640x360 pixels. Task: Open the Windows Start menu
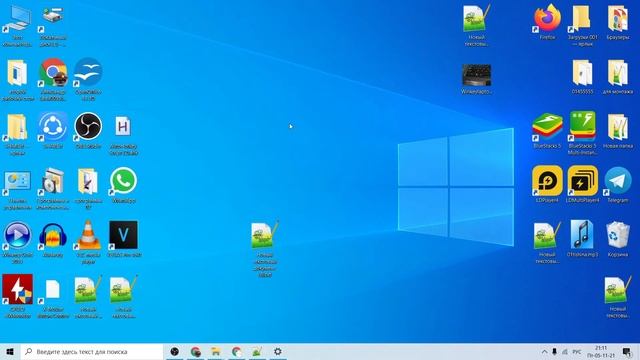(x=10, y=351)
